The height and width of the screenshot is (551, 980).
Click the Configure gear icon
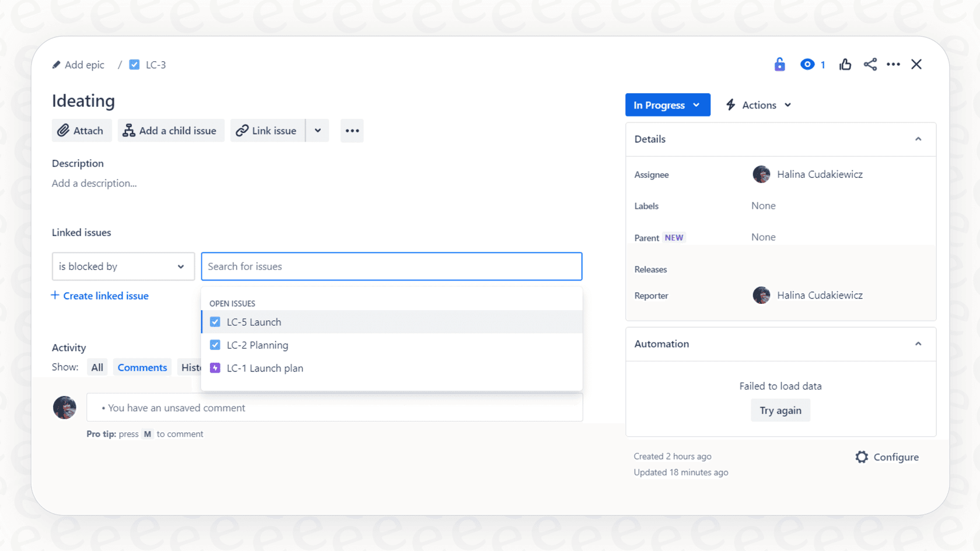(862, 457)
